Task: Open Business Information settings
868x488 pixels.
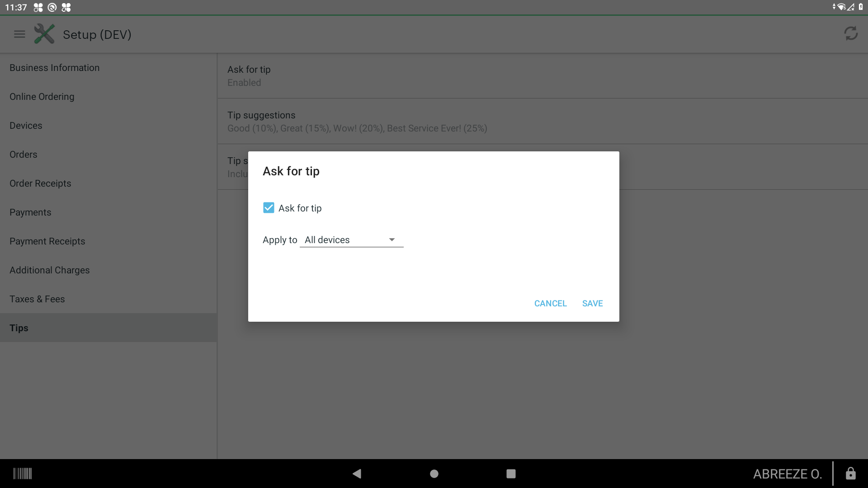Action: 108,68
